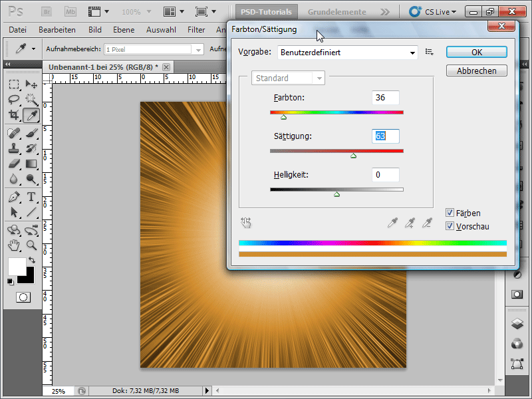Select the Type tool
The width and height of the screenshot is (532, 399).
(31, 197)
